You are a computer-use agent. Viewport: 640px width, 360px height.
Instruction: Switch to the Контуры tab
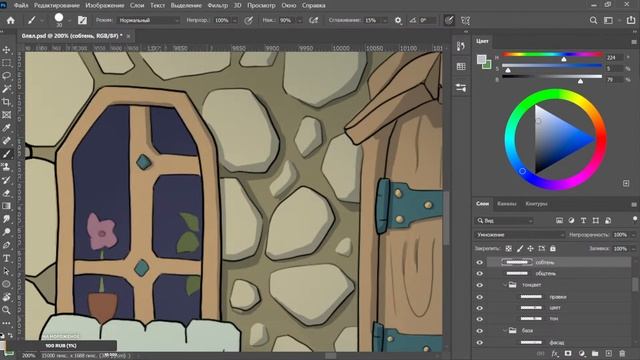tap(536, 204)
